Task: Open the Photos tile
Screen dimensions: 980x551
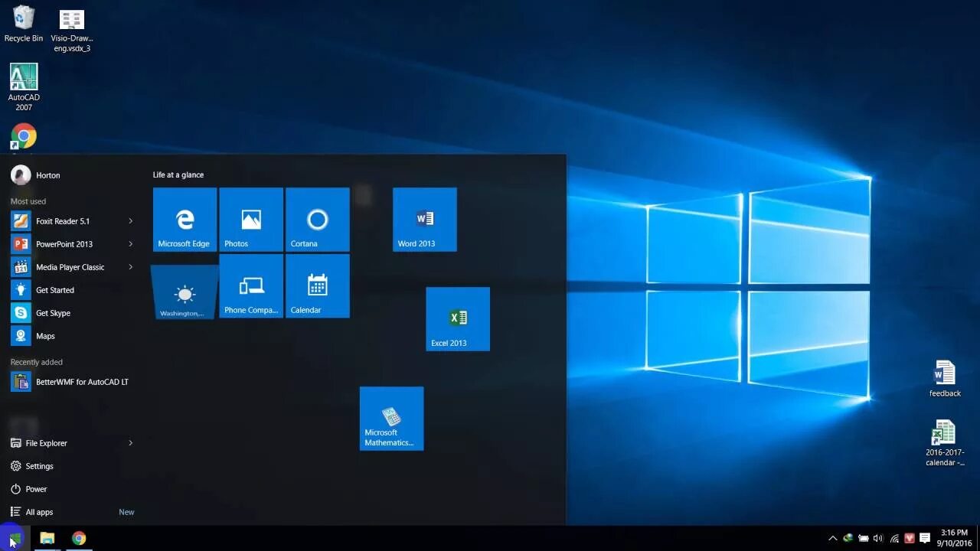Action: 251,220
